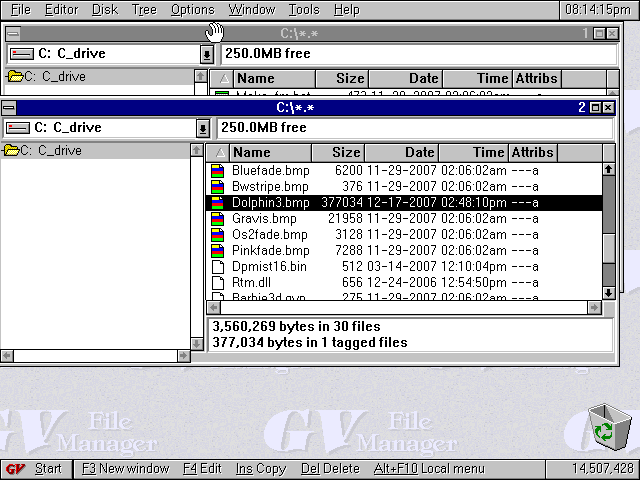Open the drive dropdown in back window
Viewport: 640px width, 480px height.
click(x=207, y=54)
